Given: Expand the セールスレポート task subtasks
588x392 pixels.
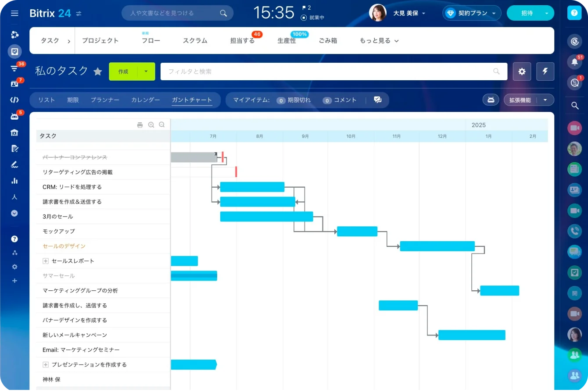Looking at the screenshot, I should [x=46, y=261].
